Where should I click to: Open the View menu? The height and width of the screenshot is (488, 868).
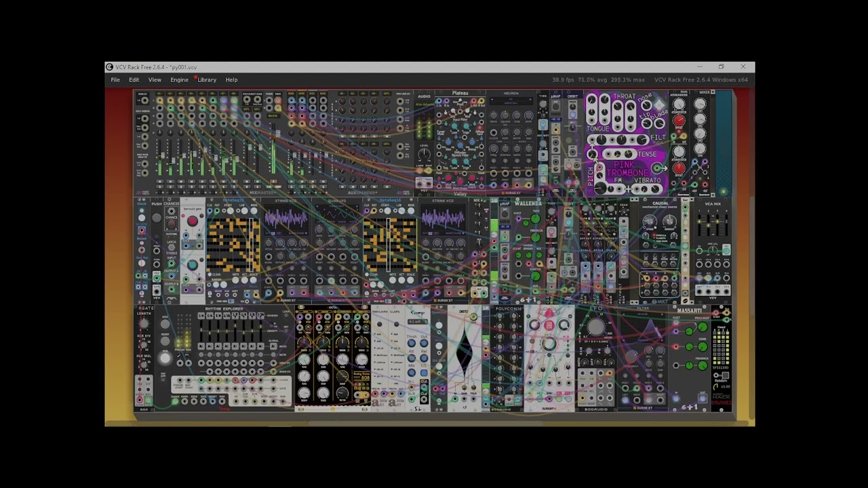[155, 80]
